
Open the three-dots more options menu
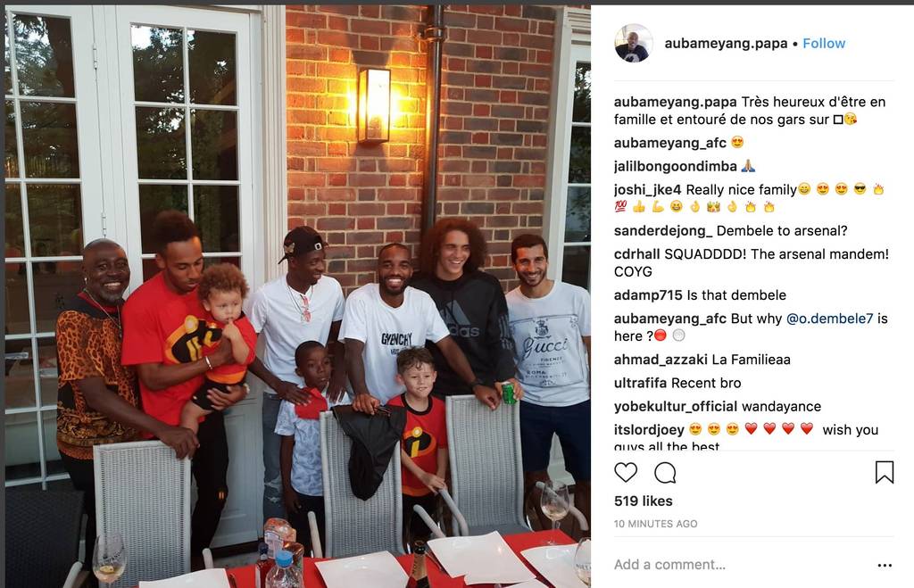coord(885,566)
